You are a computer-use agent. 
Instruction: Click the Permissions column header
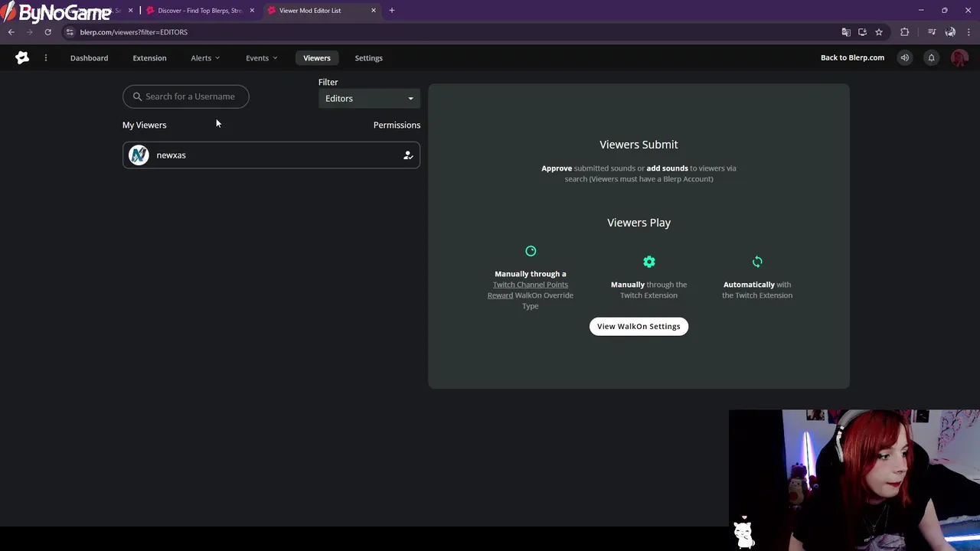397,125
